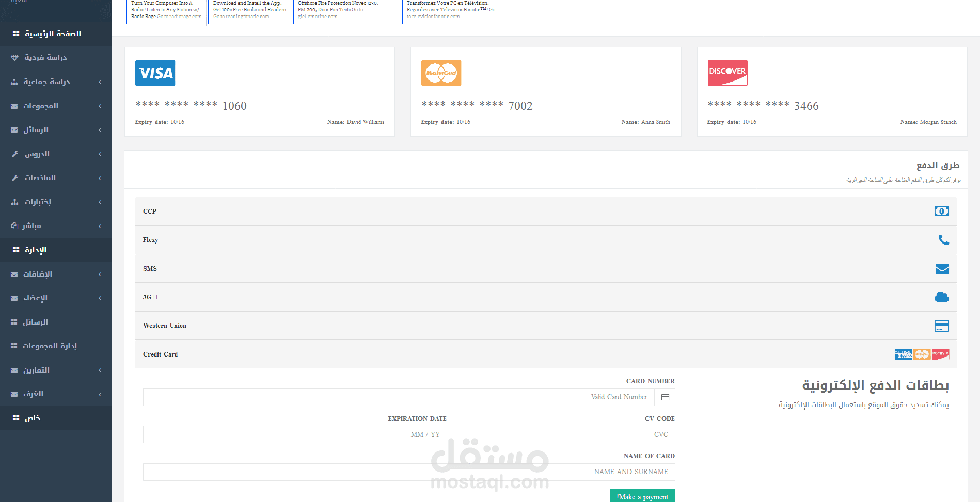Click the wrench icon next to الملخصات
This screenshot has height=502, width=980.
click(15, 178)
